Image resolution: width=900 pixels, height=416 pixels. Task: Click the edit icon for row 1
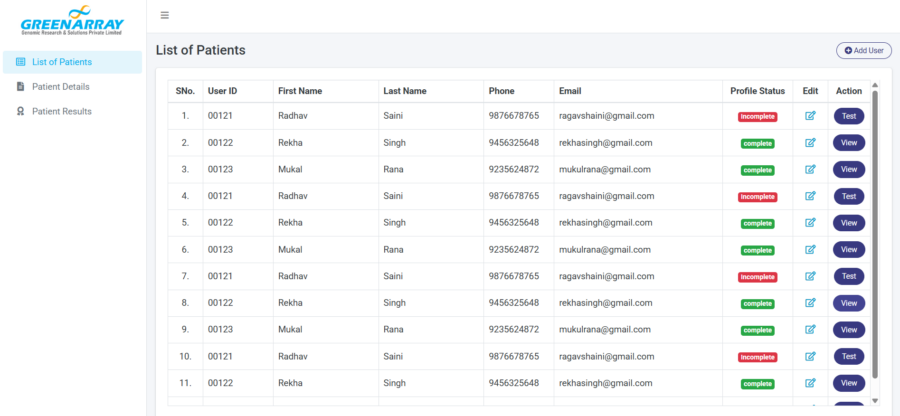click(810, 116)
